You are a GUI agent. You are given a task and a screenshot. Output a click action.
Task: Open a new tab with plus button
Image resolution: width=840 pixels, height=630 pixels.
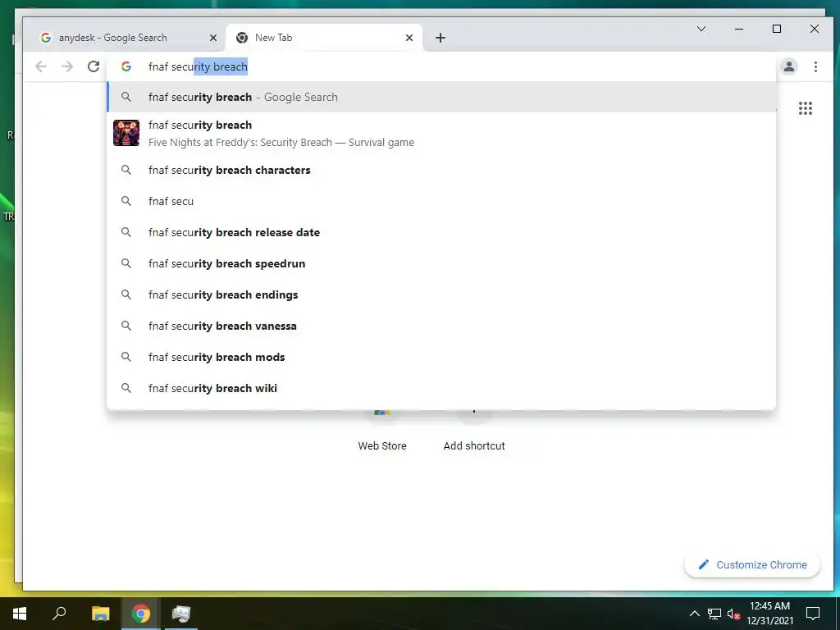440,38
